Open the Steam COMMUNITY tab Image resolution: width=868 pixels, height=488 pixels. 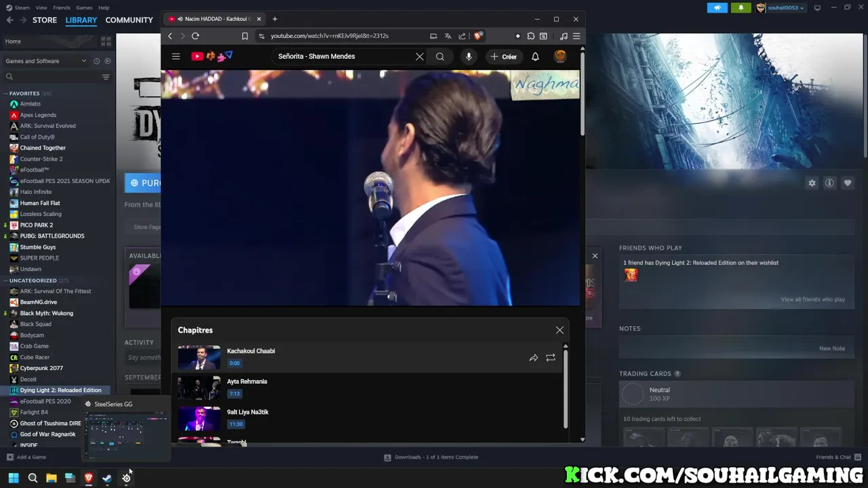click(129, 20)
